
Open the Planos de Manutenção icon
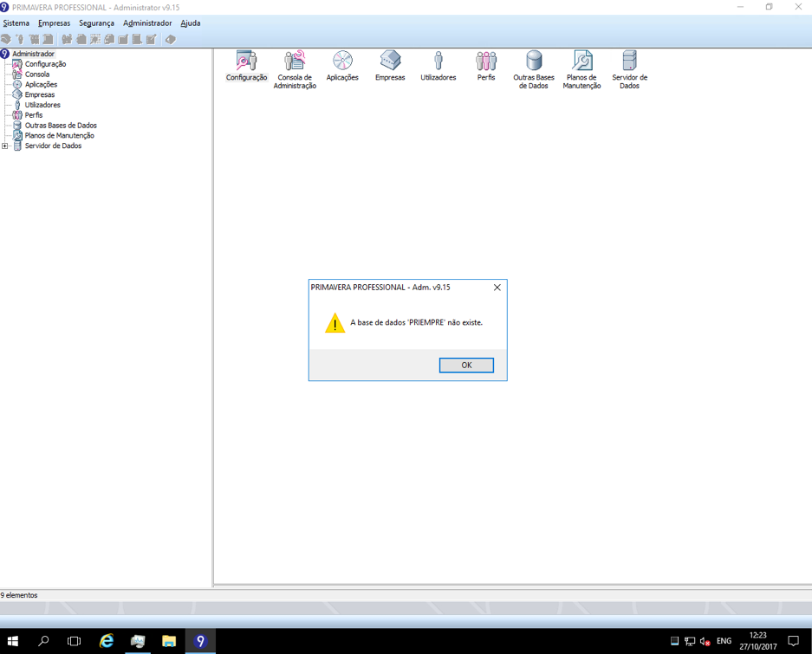point(581,70)
